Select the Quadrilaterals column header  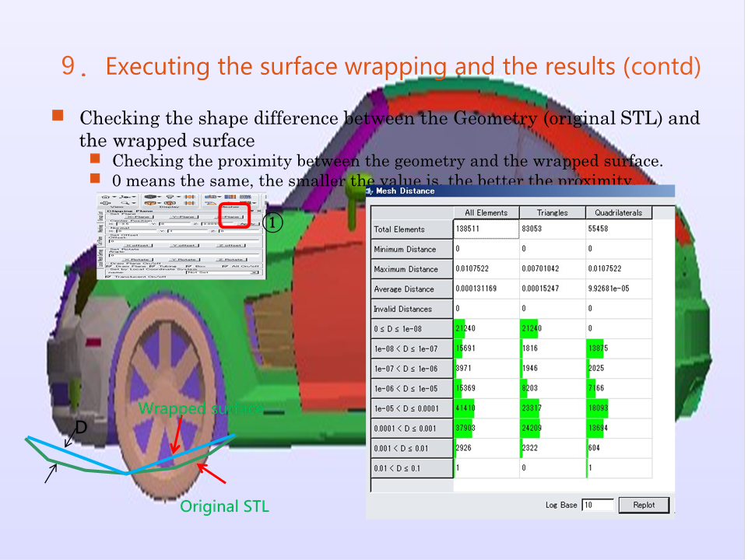[618, 212]
